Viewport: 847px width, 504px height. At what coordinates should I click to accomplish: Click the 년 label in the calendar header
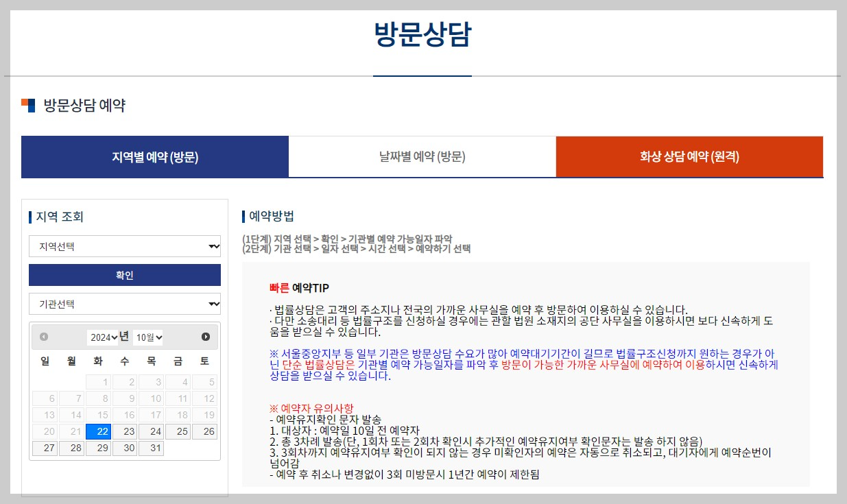[124, 336]
